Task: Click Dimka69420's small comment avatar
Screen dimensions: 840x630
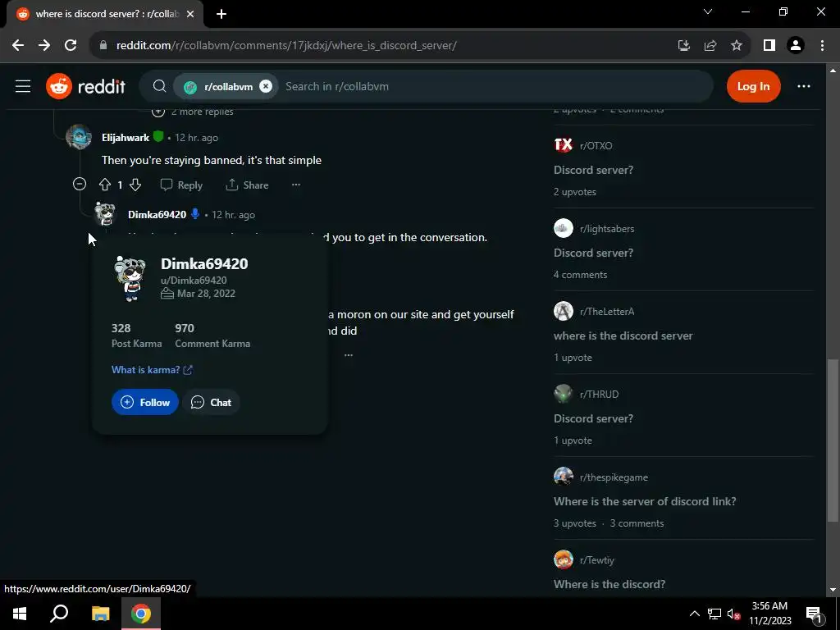Action: point(105,214)
